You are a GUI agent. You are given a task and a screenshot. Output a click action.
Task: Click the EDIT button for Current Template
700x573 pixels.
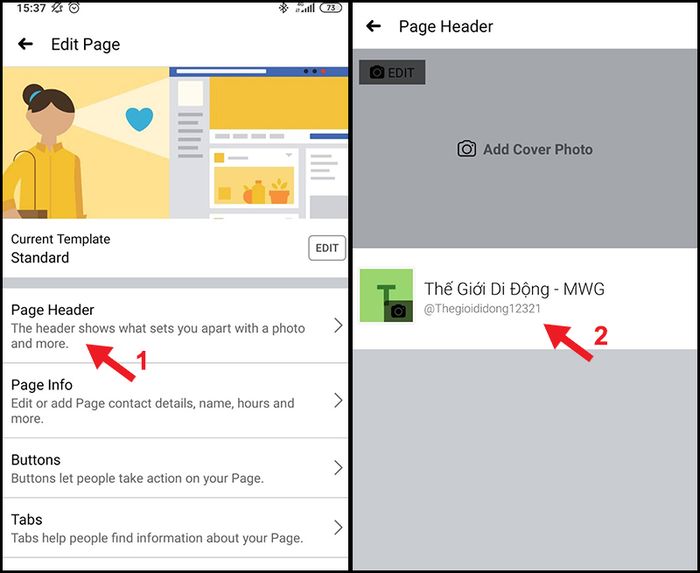pos(327,248)
